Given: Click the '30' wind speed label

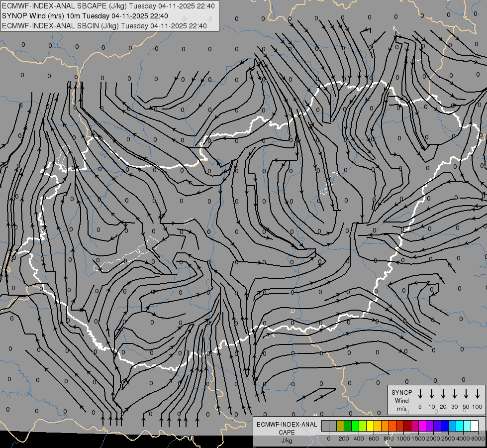Looking at the screenshot, I should [454, 407].
